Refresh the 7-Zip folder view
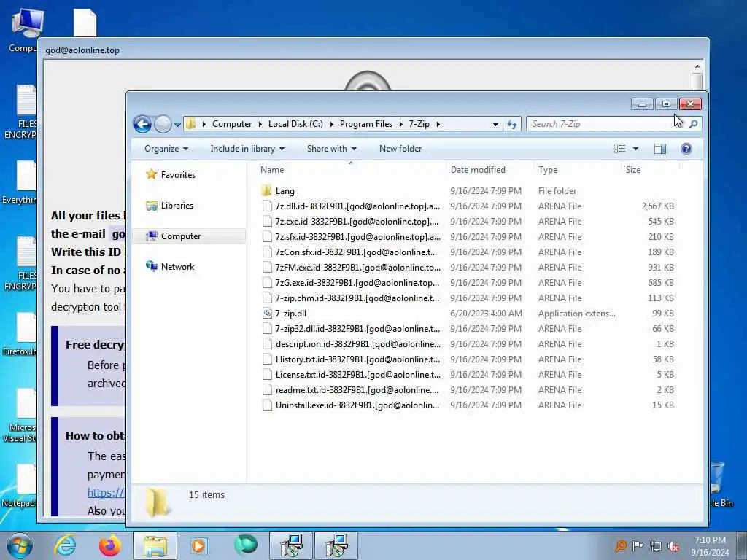Screen dimensions: 747x560 click(512, 124)
